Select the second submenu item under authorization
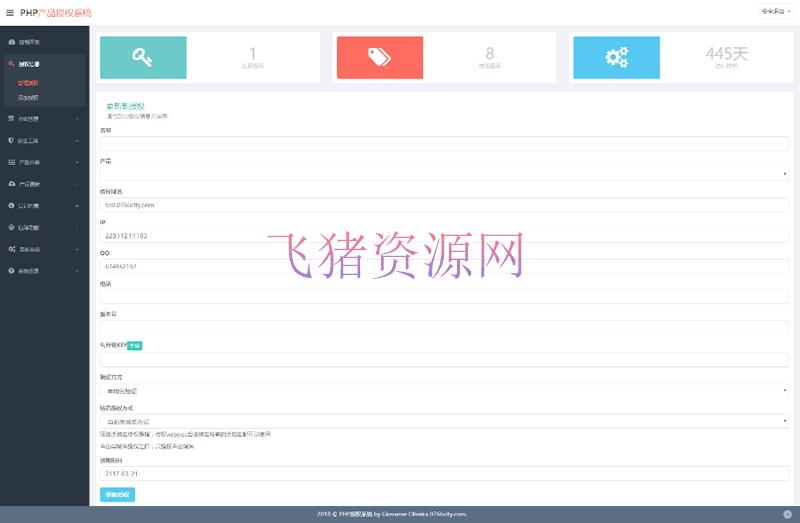The image size is (800, 523). [x=29, y=97]
